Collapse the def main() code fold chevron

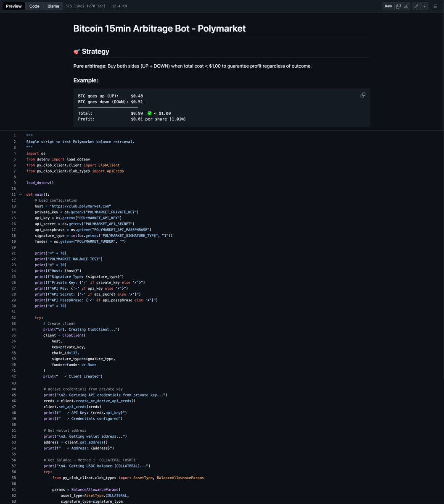20,194
